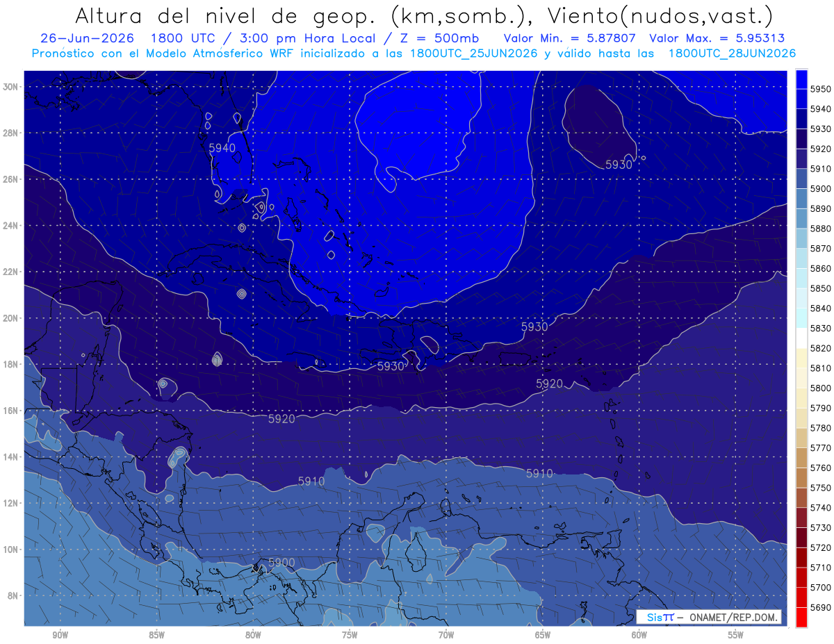Click the '18N' latitude axis label

(12, 364)
